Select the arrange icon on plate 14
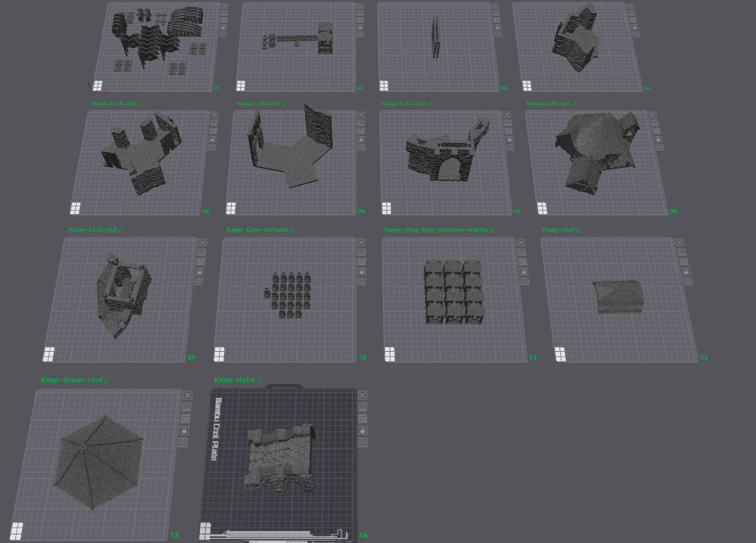756x543 pixels. pos(362,407)
